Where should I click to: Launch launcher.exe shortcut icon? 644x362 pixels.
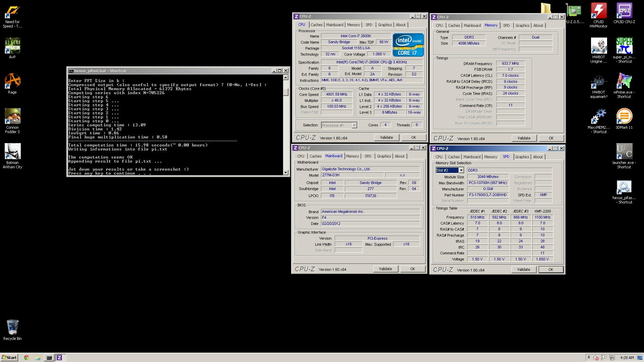(x=624, y=156)
